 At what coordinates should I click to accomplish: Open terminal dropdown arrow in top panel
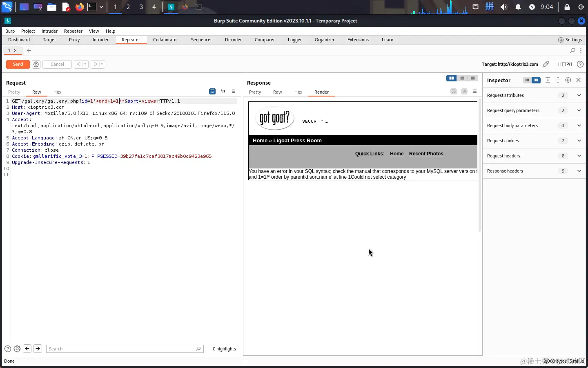pos(101,7)
